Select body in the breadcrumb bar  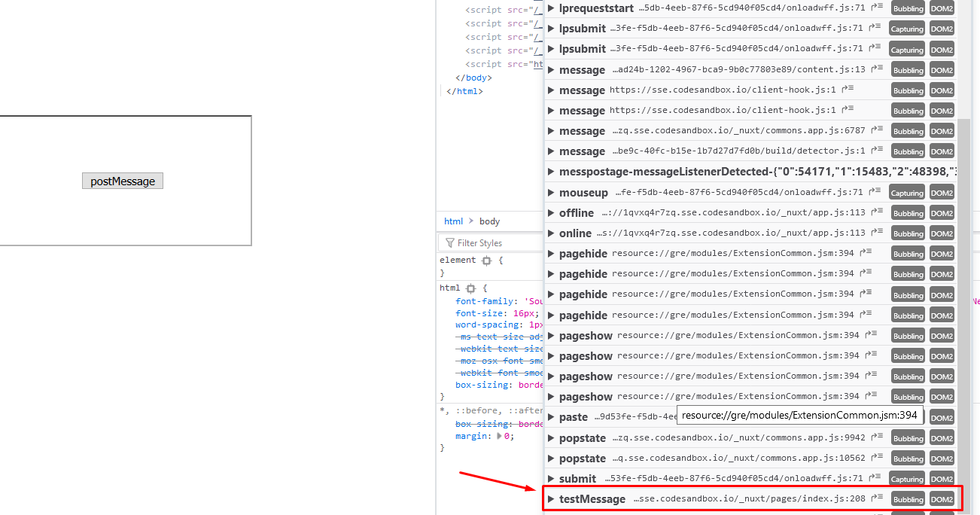click(x=489, y=221)
